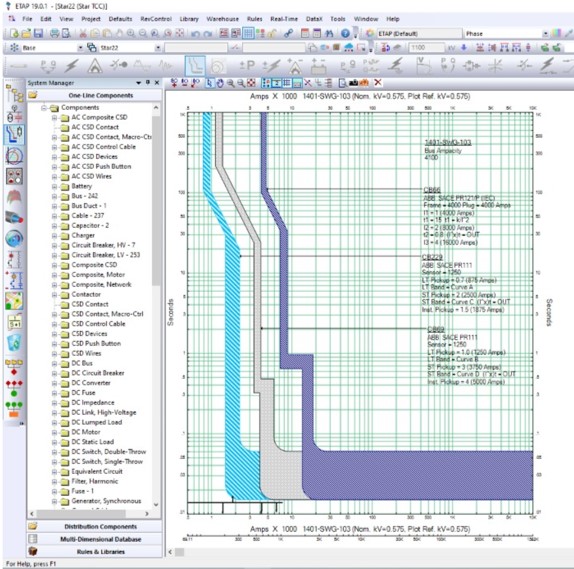Click the System Manager horizontal scrollbar right arrow
574x569 pixels.
coord(147,514)
